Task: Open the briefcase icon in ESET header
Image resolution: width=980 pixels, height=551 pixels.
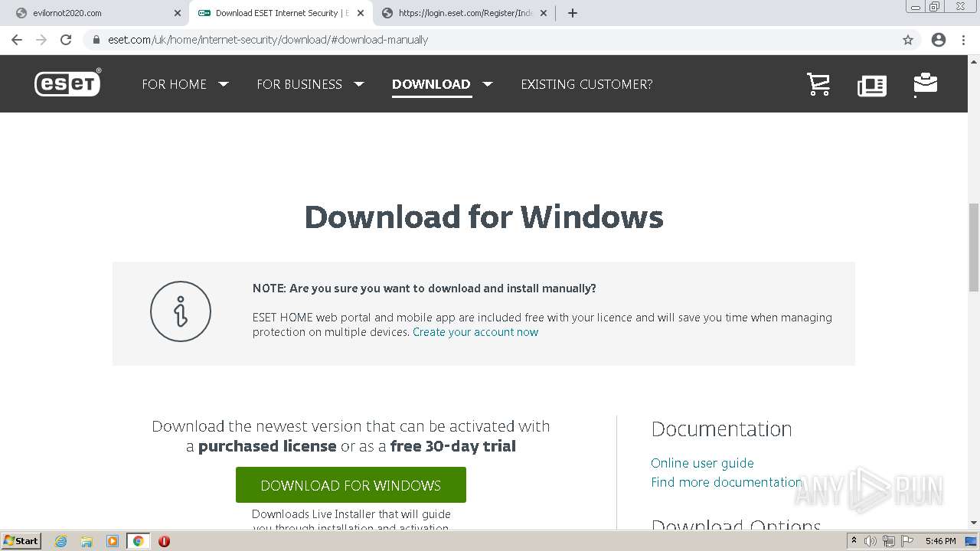Action: (926, 84)
